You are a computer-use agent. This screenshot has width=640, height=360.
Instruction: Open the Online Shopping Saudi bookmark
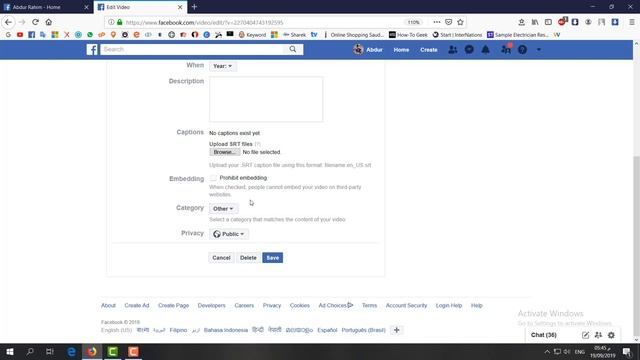[353, 35]
